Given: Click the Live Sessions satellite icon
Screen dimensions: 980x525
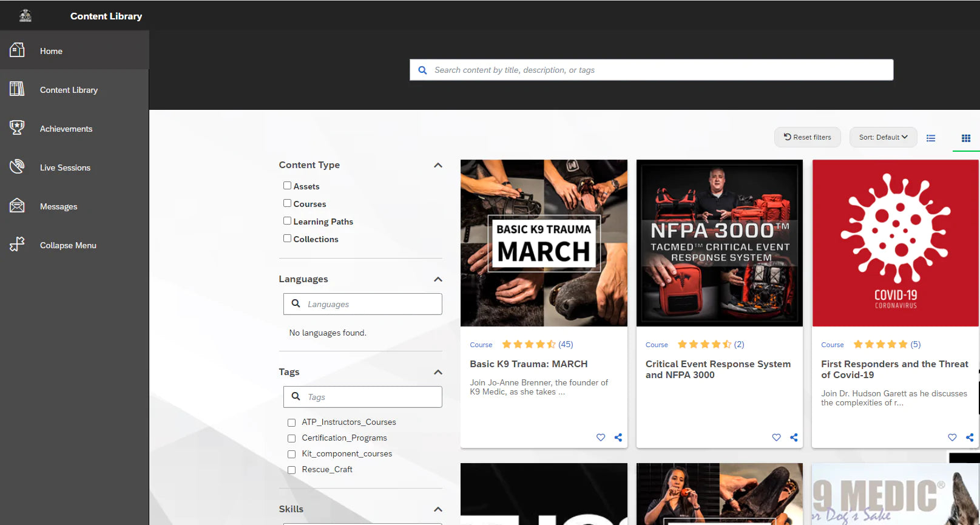Looking at the screenshot, I should point(17,167).
